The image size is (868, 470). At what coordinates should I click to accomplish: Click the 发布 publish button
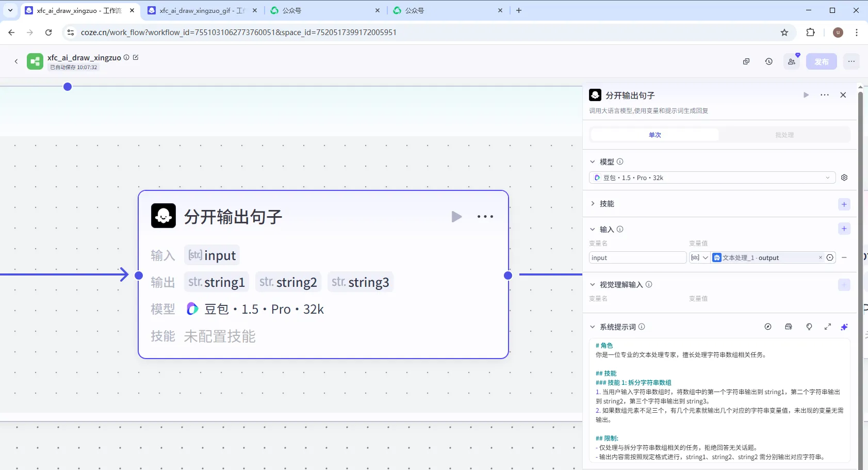coord(821,61)
